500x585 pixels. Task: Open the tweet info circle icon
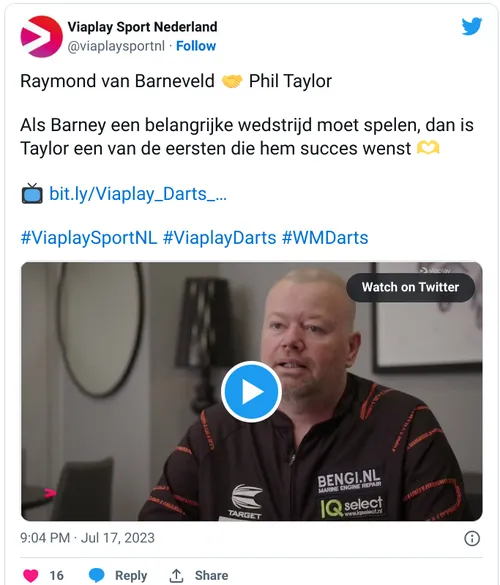pyautogui.click(x=472, y=538)
